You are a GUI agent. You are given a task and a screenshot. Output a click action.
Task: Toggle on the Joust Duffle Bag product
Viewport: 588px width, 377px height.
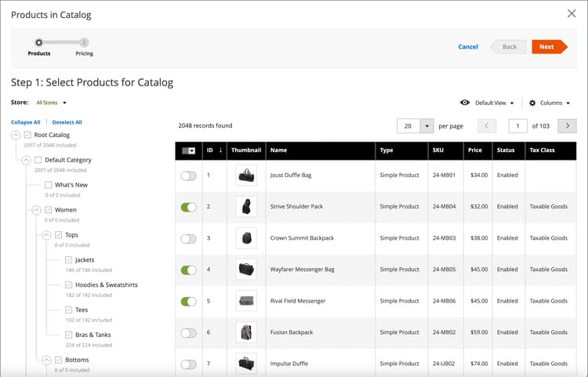(188, 176)
